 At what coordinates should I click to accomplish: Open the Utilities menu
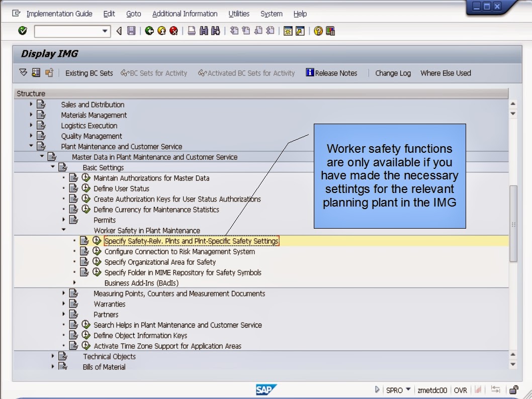(239, 14)
